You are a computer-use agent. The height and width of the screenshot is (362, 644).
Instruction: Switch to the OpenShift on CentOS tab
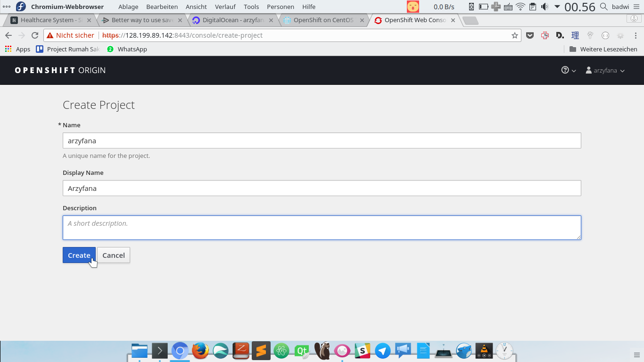[323, 20]
